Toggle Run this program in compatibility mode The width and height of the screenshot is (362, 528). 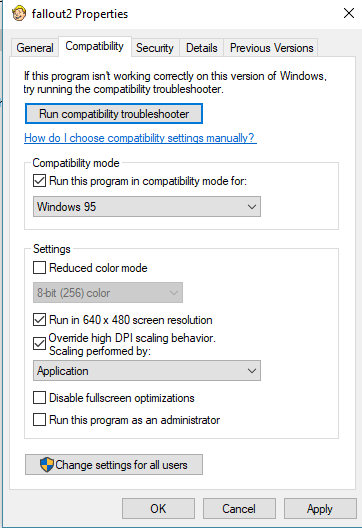tap(39, 181)
